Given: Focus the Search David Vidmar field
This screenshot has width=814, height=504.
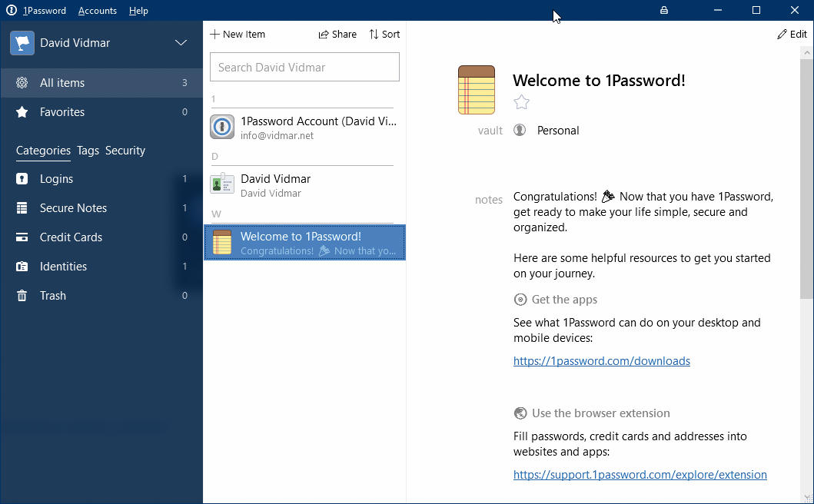Looking at the screenshot, I should coord(304,67).
